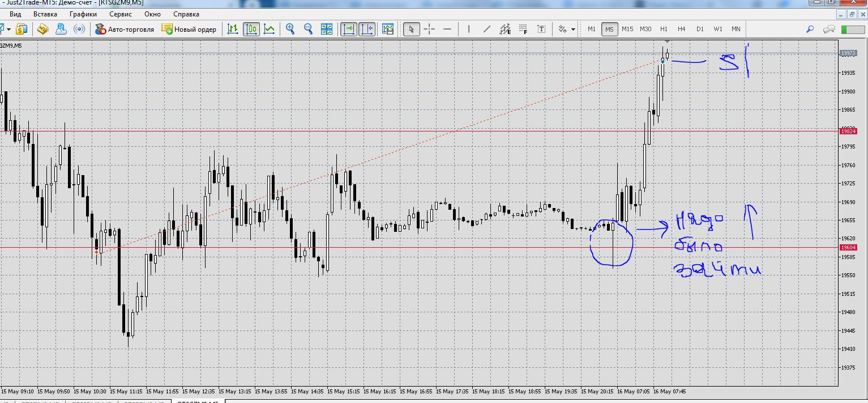868x403 pixels.
Task: Tile chart windows icon
Action: point(327,29)
